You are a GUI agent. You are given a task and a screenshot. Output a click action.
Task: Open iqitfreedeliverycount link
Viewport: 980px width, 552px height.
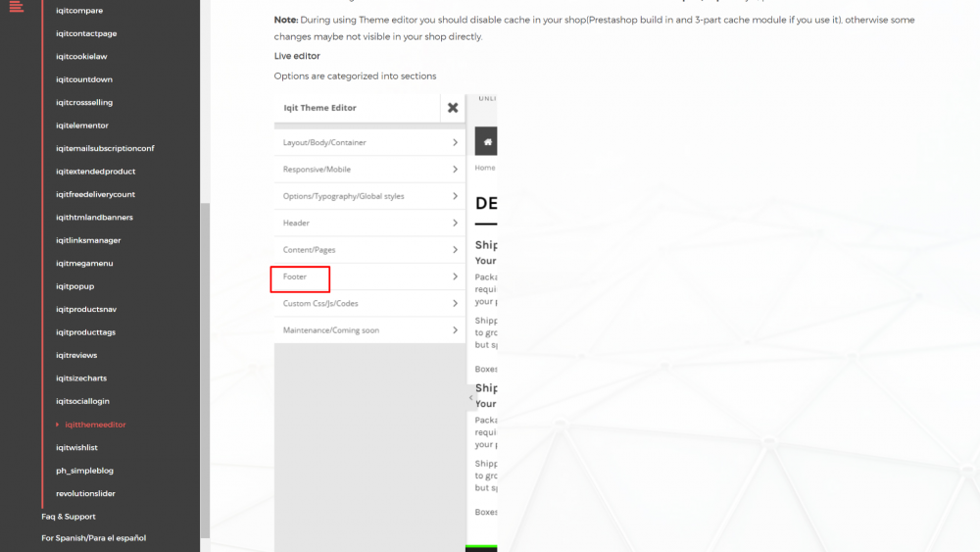point(96,194)
